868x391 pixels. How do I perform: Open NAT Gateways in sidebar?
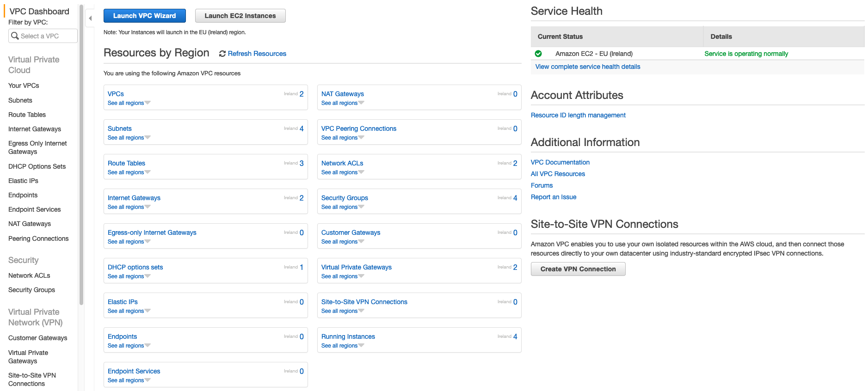30,224
